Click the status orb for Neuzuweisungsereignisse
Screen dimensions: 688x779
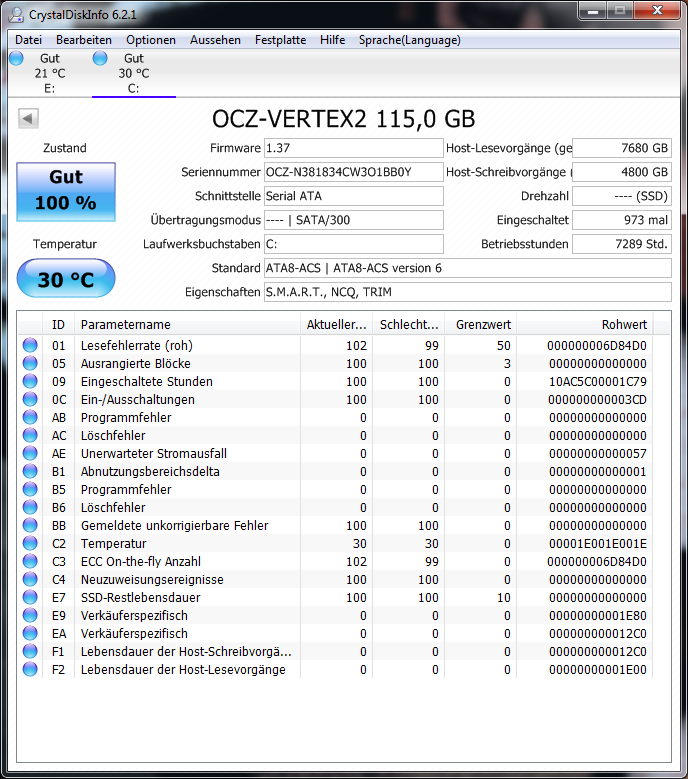click(30, 579)
